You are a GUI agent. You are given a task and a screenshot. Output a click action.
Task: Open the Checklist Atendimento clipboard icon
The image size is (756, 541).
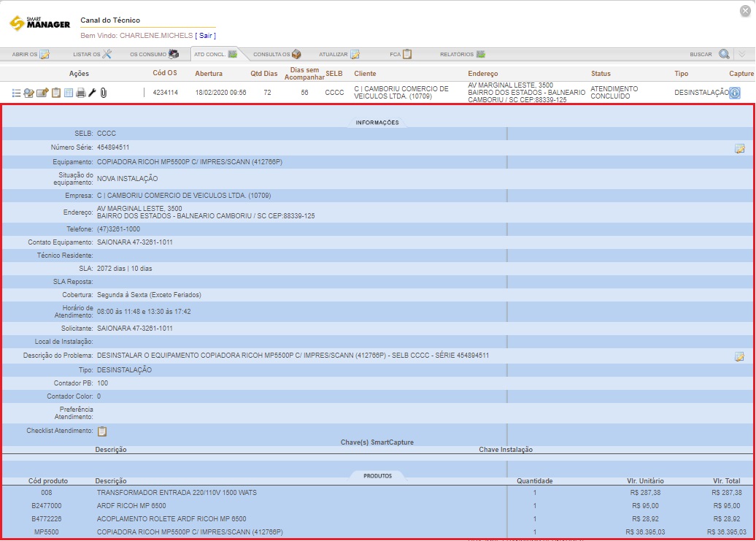click(102, 431)
